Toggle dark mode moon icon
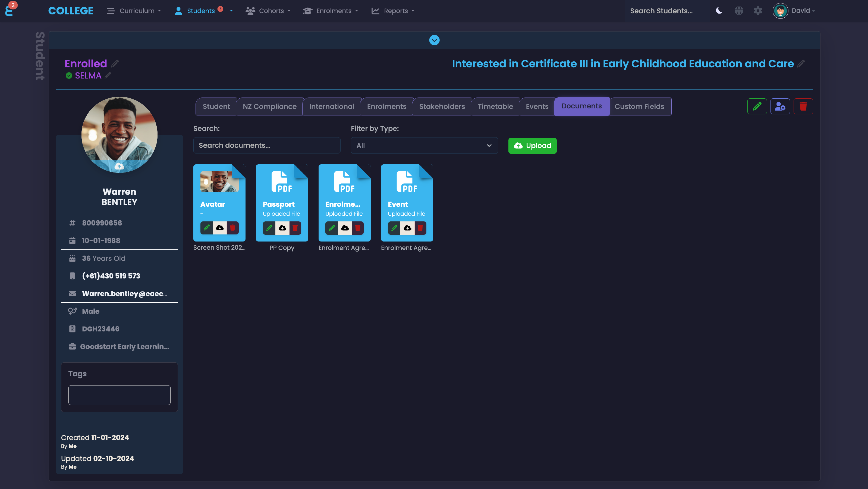868x489 pixels. 719,11
